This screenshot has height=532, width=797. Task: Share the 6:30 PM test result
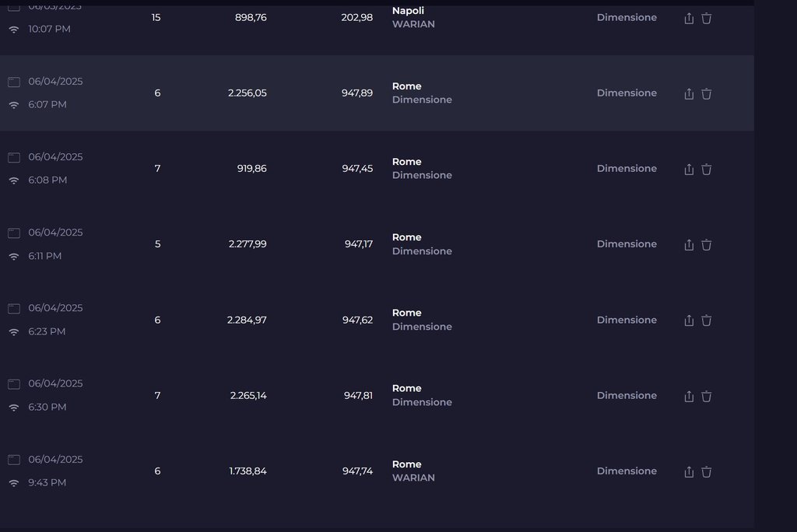point(689,396)
